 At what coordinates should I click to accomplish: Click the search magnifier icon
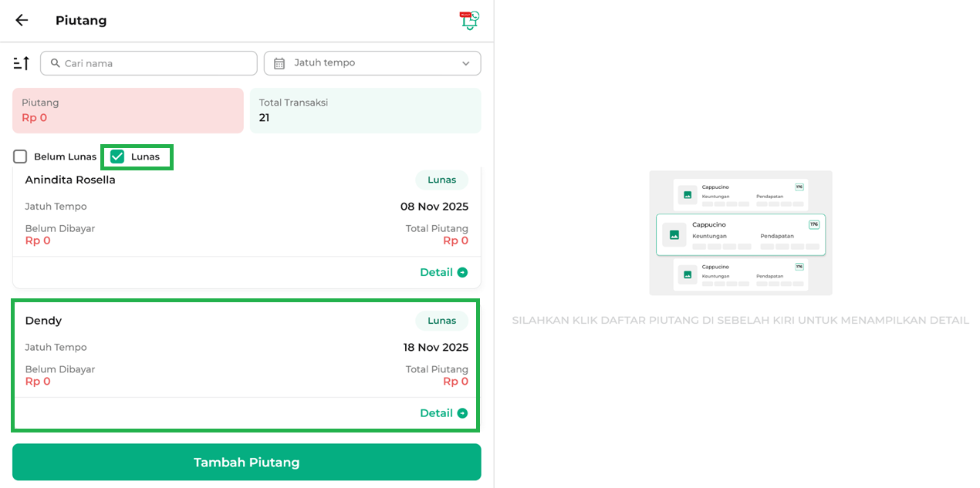55,63
